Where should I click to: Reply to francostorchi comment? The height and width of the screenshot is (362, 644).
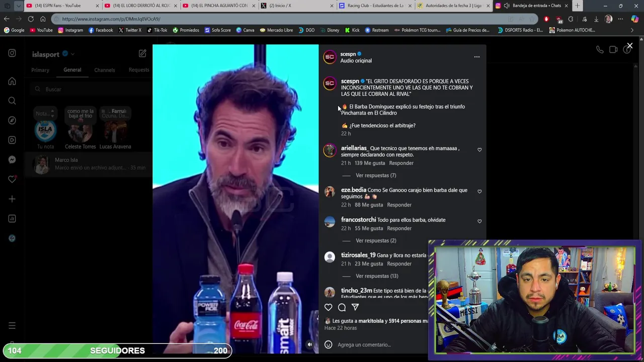pos(399,228)
